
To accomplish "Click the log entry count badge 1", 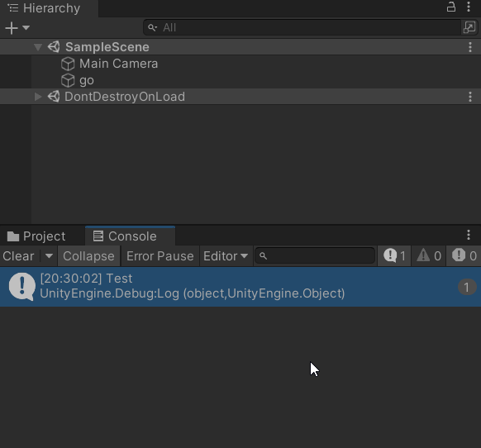I will (x=467, y=287).
